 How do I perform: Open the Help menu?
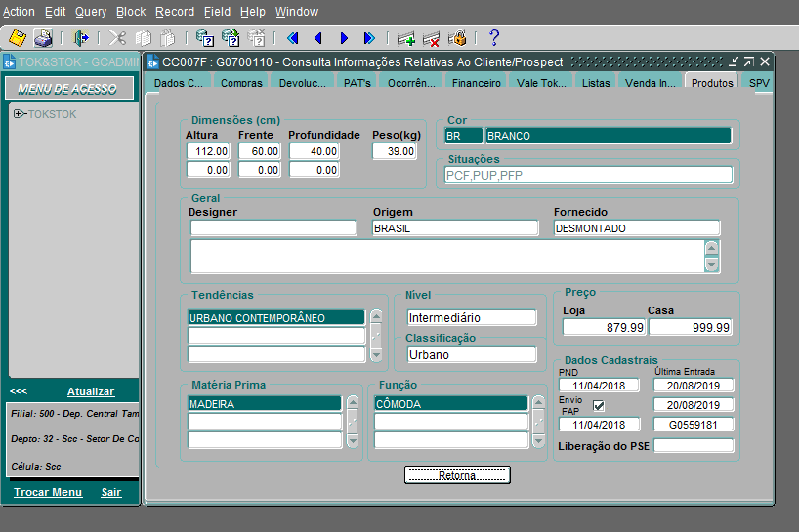click(253, 11)
